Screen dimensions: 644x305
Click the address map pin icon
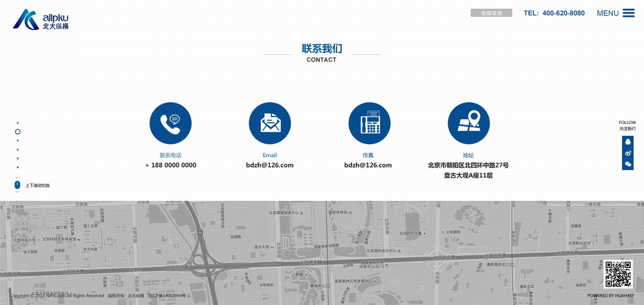(469, 123)
